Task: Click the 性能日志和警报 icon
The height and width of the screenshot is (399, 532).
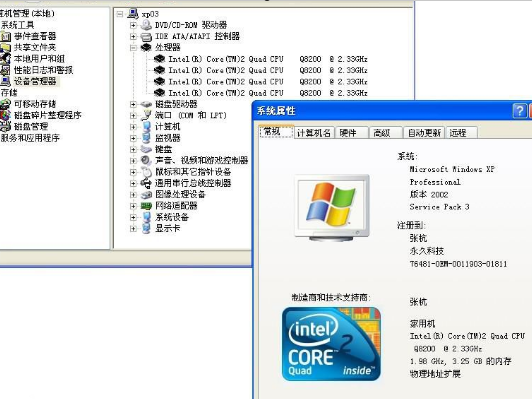Action: click(5, 70)
